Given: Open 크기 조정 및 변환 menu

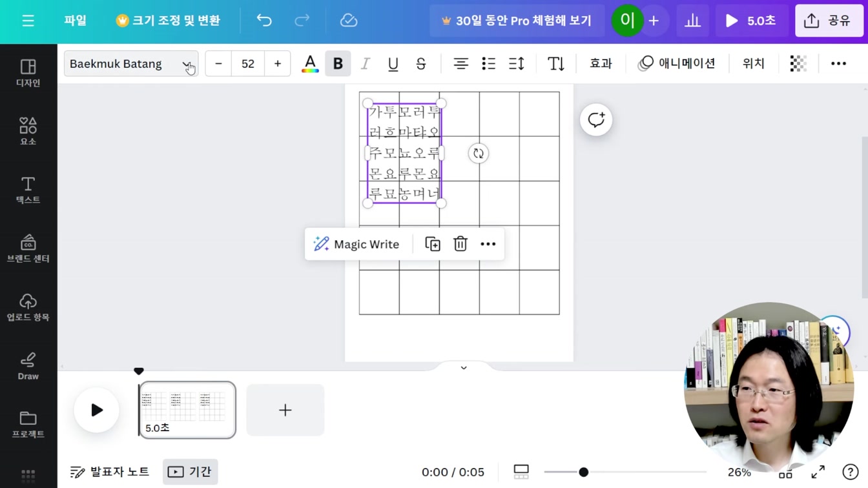Looking at the screenshot, I should pyautogui.click(x=168, y=21).
